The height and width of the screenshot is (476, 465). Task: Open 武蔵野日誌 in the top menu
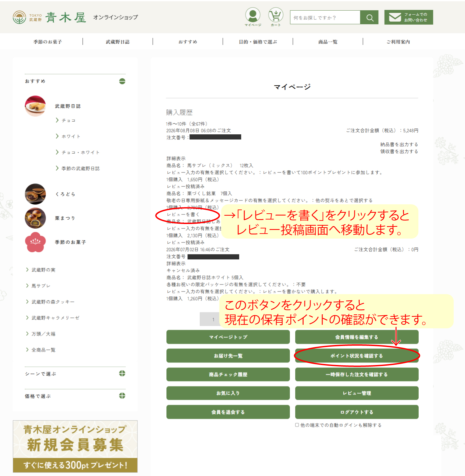pos(118,42)
